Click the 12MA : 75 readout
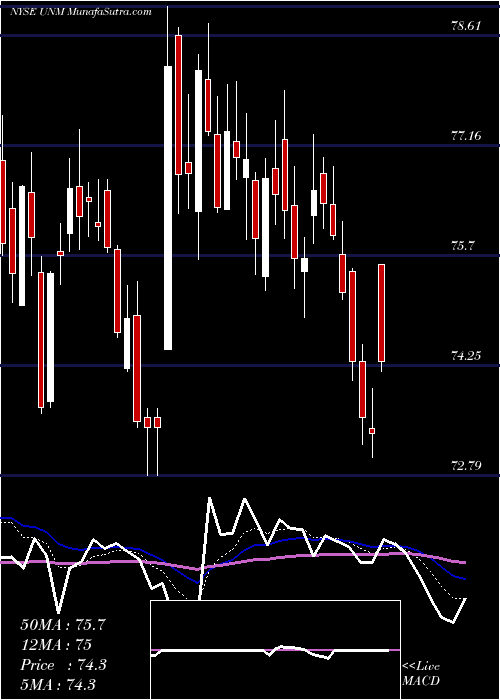This screenshot has width=500, height=700. coord(56,645)
